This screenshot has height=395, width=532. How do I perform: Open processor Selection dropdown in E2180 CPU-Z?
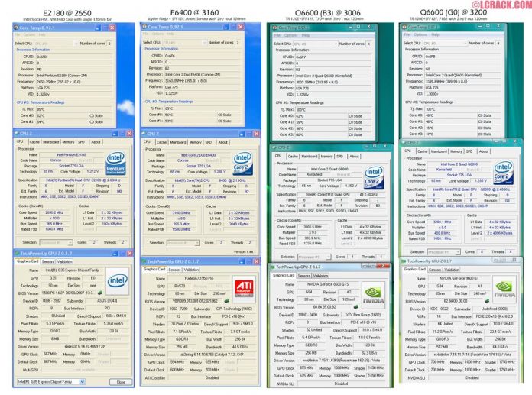coord(56,242)
